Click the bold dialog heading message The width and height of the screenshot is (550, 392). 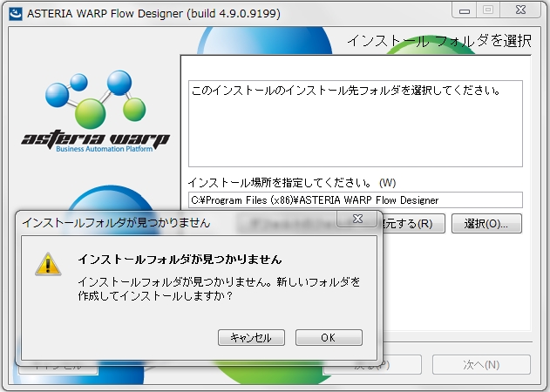point(180,260)
